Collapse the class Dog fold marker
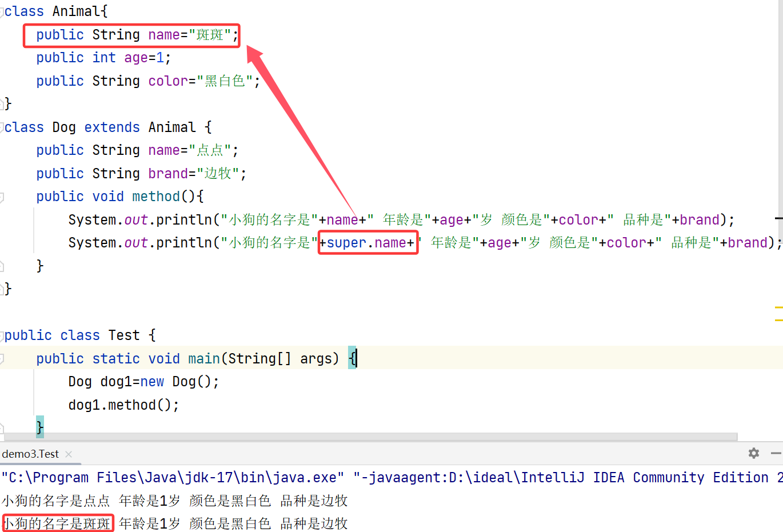Viewport: 783px width, 532px height. tap(2, 127)
